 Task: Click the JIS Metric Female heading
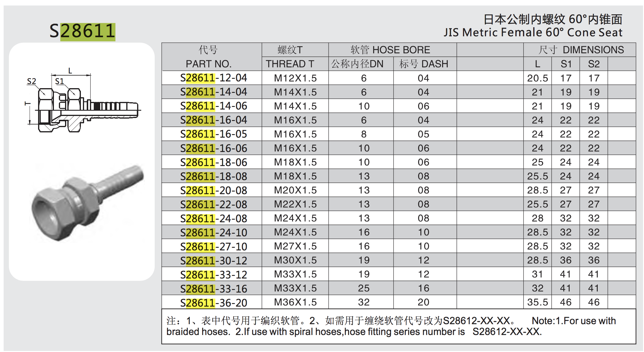[533, 32]
